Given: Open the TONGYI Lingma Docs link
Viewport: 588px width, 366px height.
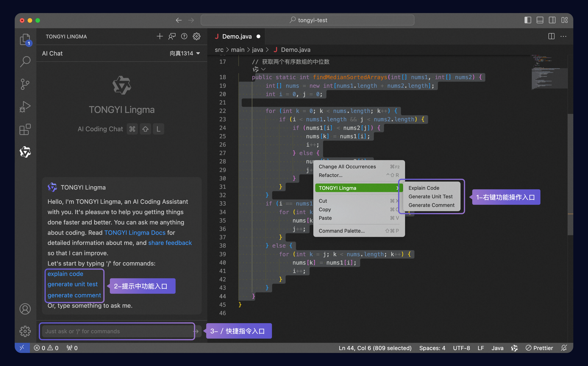Looking at the screenshot, I should point(135,232).
